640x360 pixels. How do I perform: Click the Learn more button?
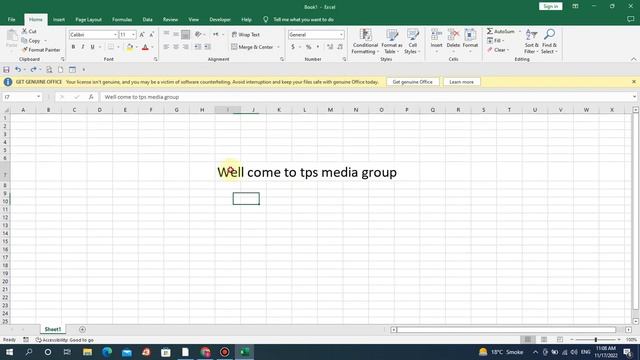tap(461, 82)
